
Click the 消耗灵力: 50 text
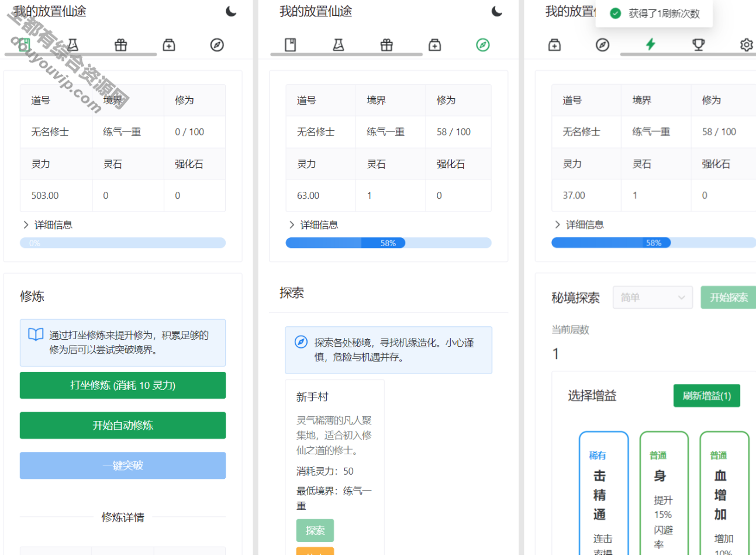tap(325, 471)
